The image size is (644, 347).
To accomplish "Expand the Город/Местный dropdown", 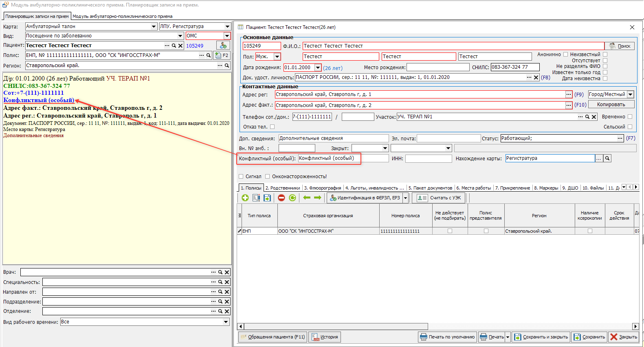I will click(631, 94).
